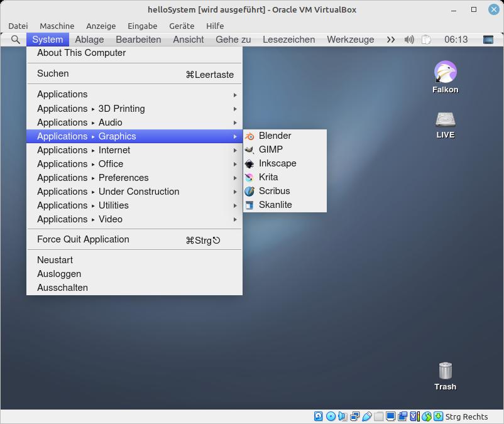Viewport: 504px width, 424px height.
Task: Open GIMP from the Graphics submenu
Action: click(x=270, y=149)
